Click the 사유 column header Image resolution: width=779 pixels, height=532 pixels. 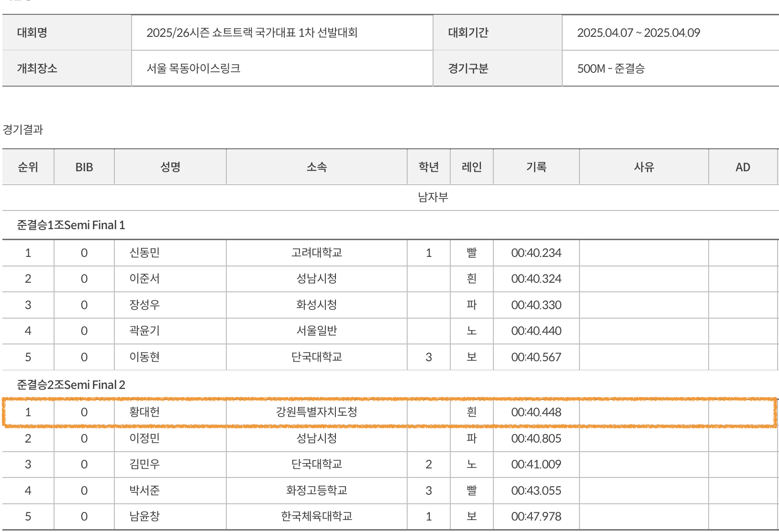(x=644, y=167)
